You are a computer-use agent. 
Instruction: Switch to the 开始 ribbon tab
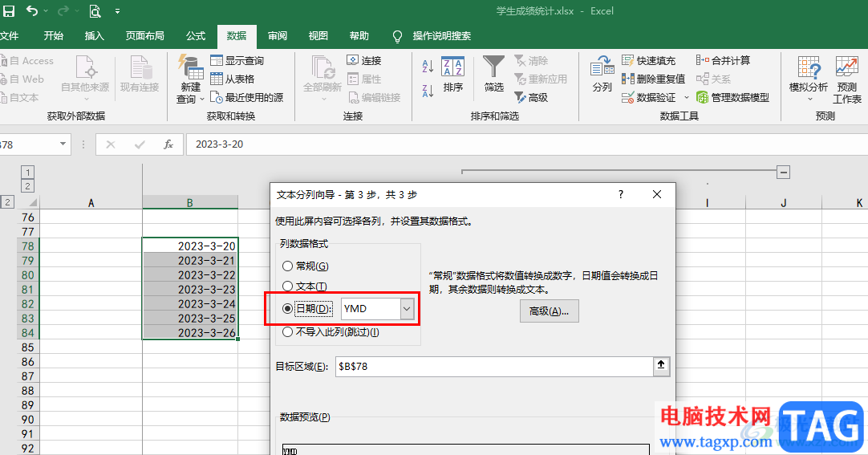click(x=54, y=36)
